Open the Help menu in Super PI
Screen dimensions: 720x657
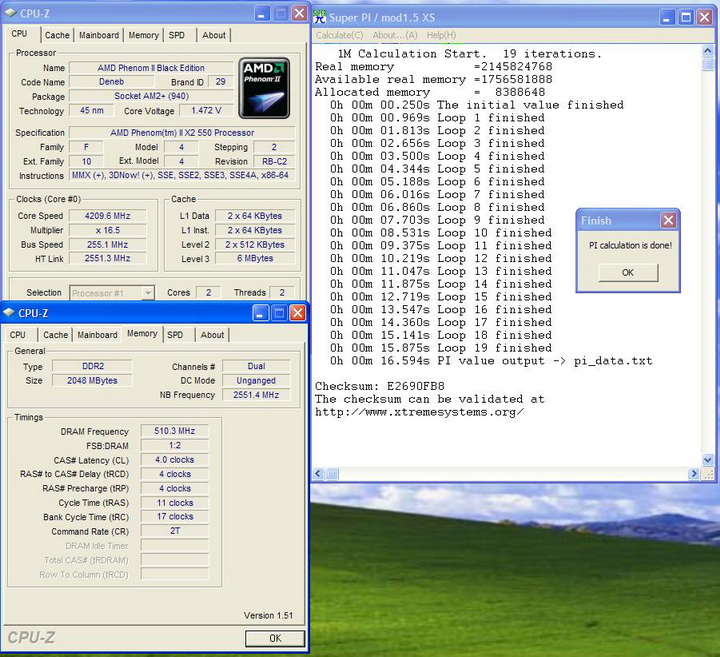441,35
